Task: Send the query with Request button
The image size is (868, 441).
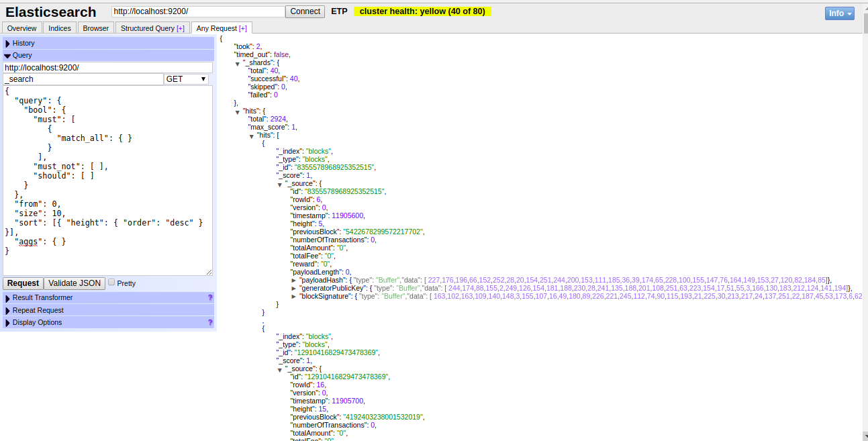Action: [x=23, y=283]
